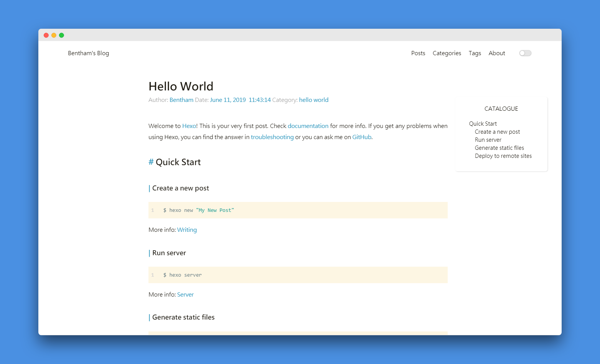Open the hello world category link
Screen dimensions: 600x364
coord(314,100)
